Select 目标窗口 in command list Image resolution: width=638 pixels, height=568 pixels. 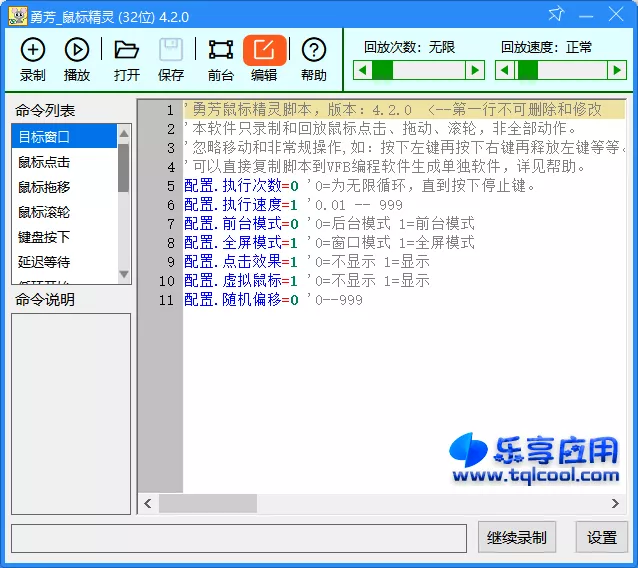(64, 137)
